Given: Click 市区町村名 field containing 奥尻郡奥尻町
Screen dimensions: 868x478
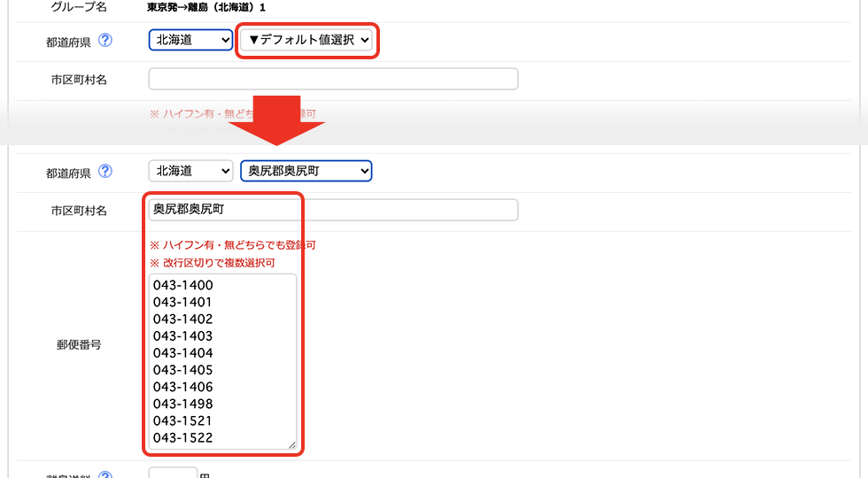Looking at the screenshot, I should (333, 210).
